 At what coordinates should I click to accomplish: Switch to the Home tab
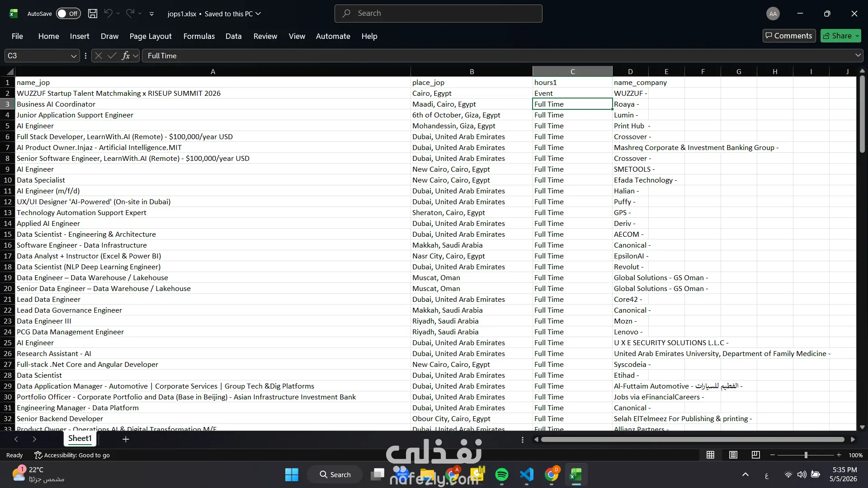(x=49, y=36)
